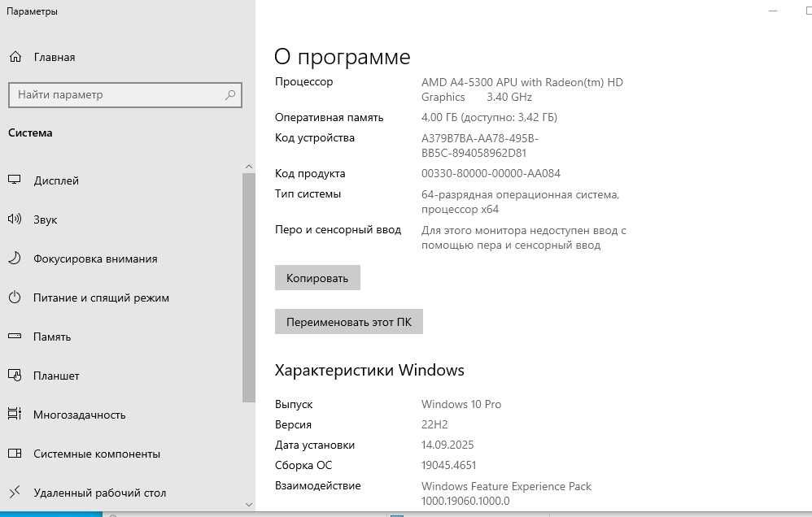Select Многозадачность in the sidebar
This screenshot has height=517, width=812.
point(79,415)
